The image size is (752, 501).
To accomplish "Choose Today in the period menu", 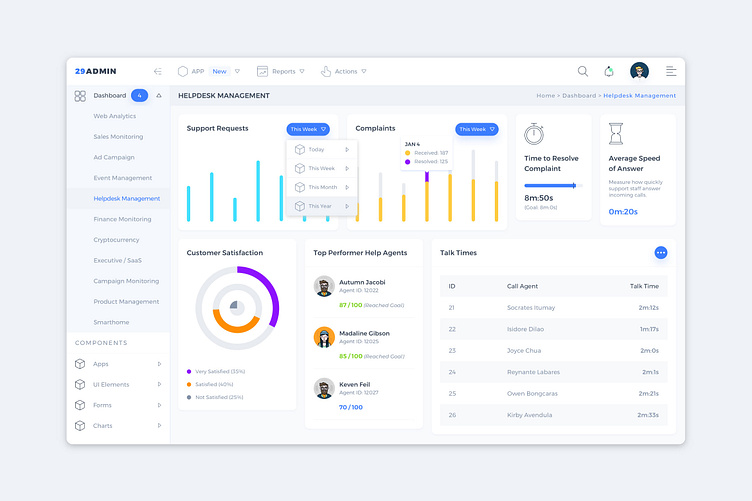I will [x=322, y=150].
